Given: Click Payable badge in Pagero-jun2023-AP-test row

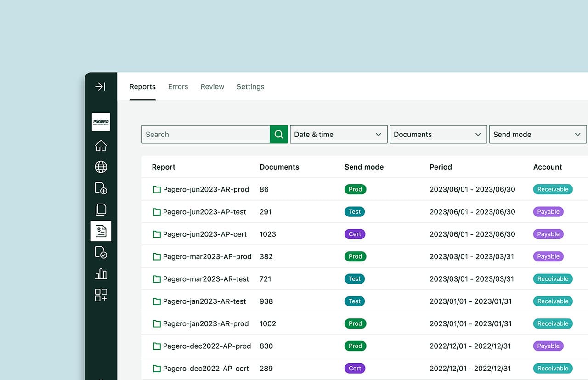Looking at the screenshot, I should pos(548,212).
